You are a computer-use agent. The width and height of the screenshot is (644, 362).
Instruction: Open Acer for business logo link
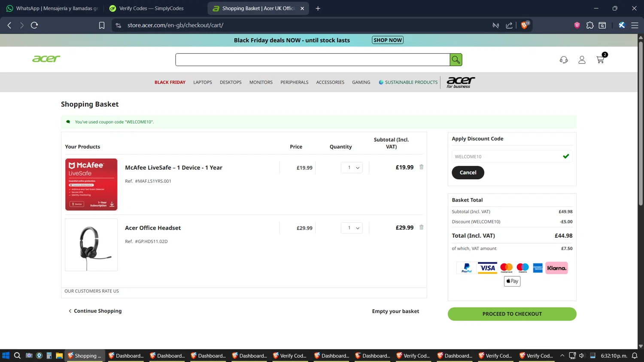(461, 82)
